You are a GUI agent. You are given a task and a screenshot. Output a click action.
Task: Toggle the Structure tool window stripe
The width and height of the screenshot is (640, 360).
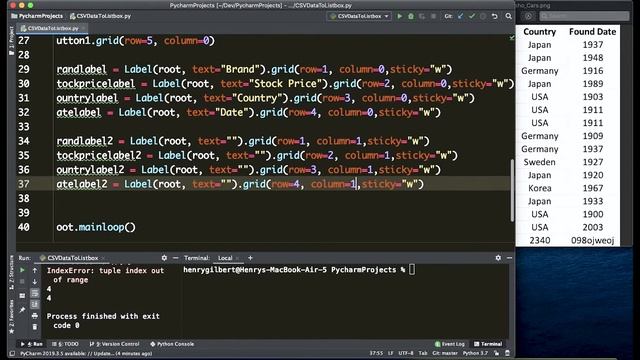tap(11, 272)
